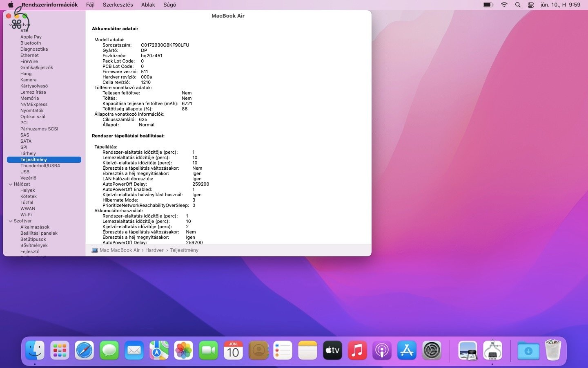
Task: Select Thunderbolt/USB4 in sidebar
Action: 40,166
